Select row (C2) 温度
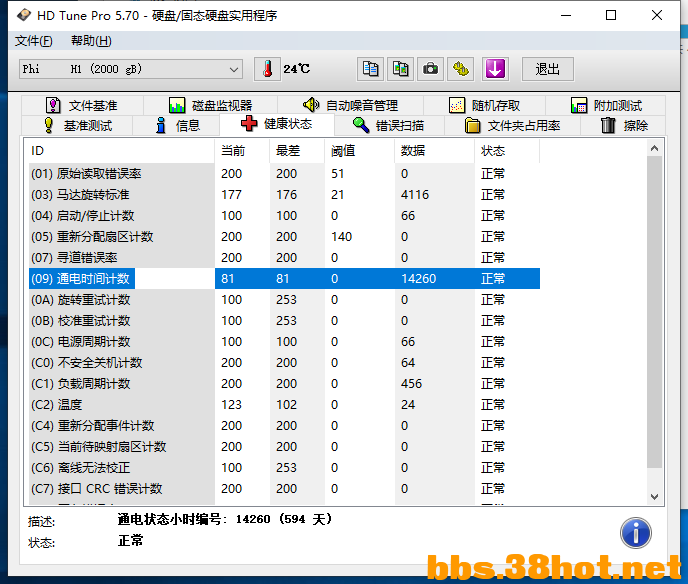Image resolution: width=688 pixels, height=584 pixels. point(284,405)
